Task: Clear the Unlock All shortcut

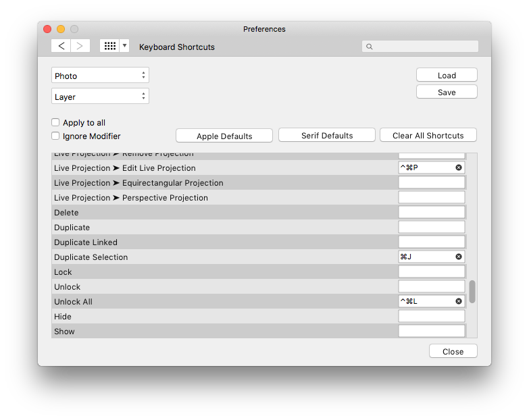Action: 459,301
